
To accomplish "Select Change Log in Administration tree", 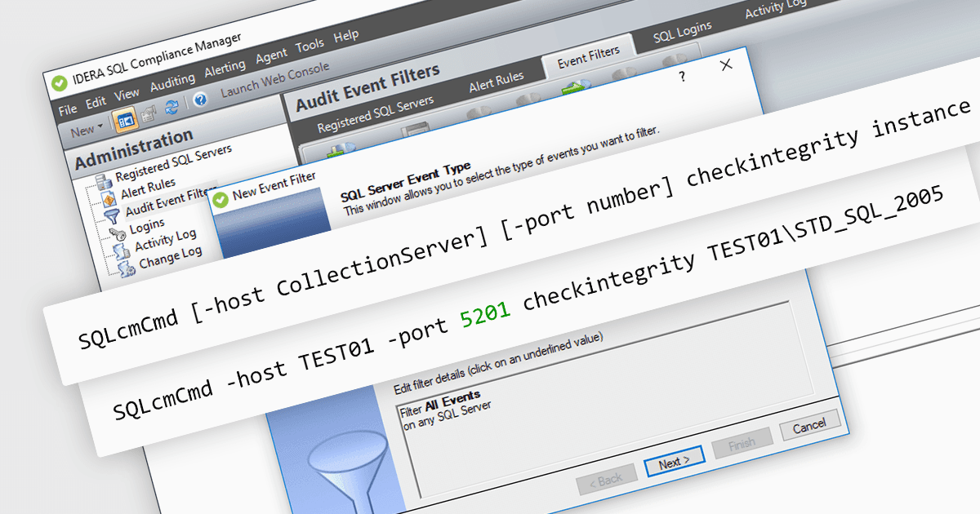I will tap(171, 256).
